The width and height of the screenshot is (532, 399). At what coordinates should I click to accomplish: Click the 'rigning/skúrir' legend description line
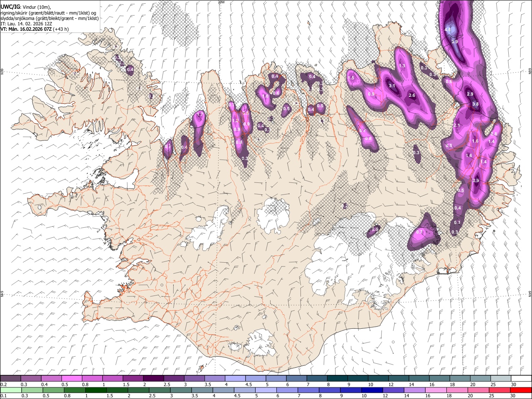48,12
